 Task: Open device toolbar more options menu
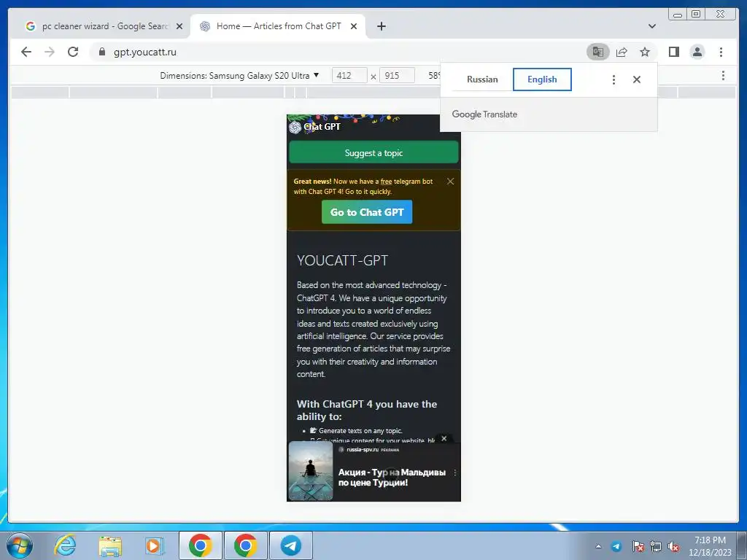click(723, 75)
